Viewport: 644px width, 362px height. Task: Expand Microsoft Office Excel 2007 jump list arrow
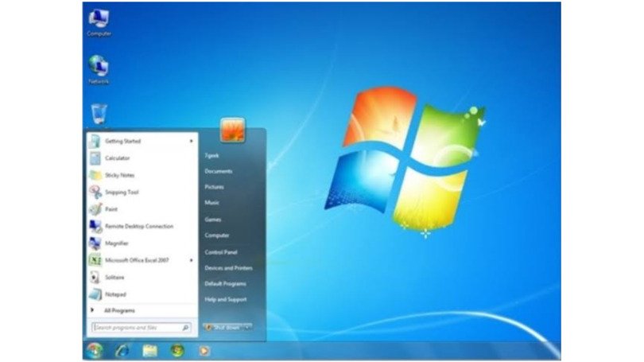[x=191, y=260]
